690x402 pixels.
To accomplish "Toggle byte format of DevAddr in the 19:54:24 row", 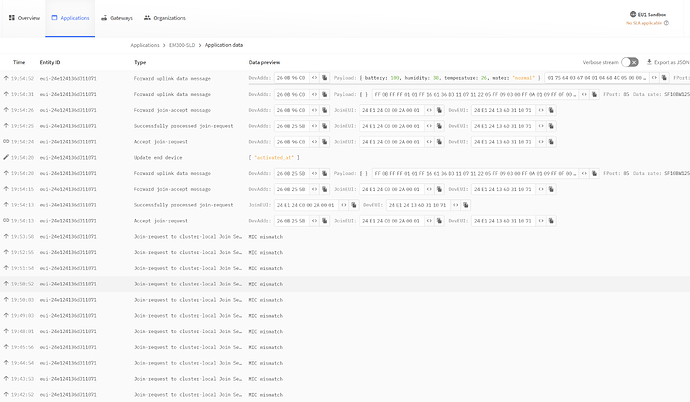I will (314, 142).
